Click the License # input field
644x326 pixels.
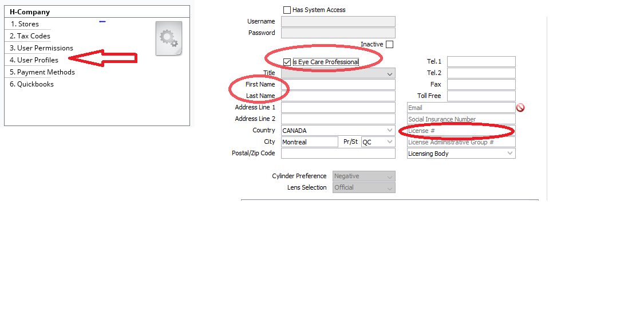461,131
